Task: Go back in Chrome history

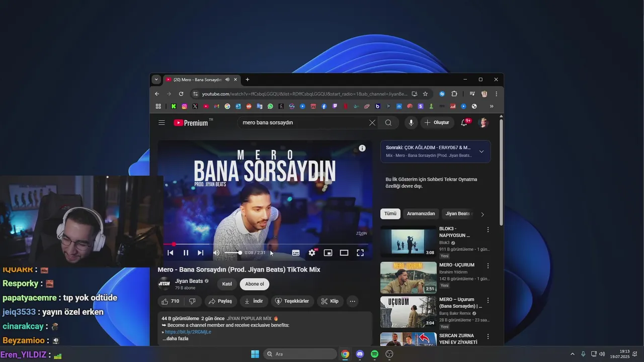Action: pos(157,94)
